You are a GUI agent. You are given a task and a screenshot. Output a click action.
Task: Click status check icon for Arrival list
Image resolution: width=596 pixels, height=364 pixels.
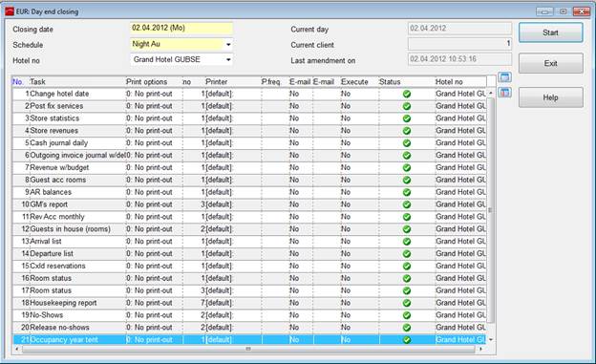tap(407, 242)
